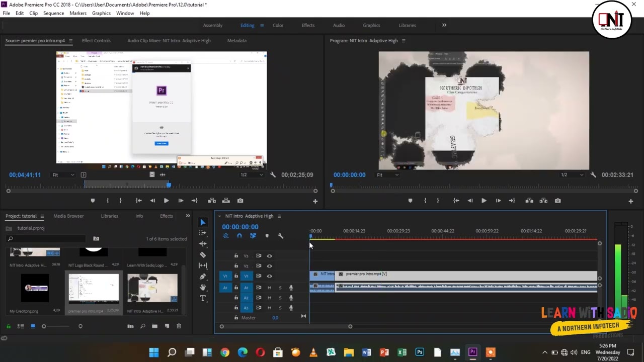Toggle lock on track V3
Image resolution: width=644 pixels, height=362 pixels.
(x=236, y=256)
